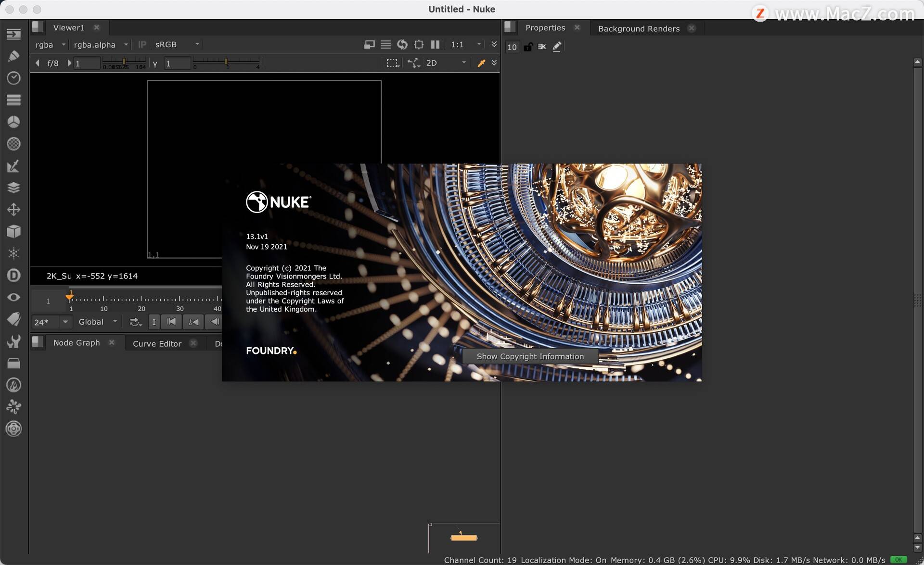Image resolution: width=924 pixels, height=565 pixels.
Task: Open the rgba channel set dropdown
Action: coord(50,45)
